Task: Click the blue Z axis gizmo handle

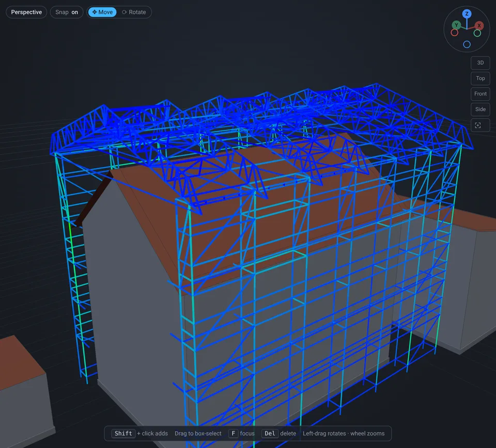Action: point(467,13)
